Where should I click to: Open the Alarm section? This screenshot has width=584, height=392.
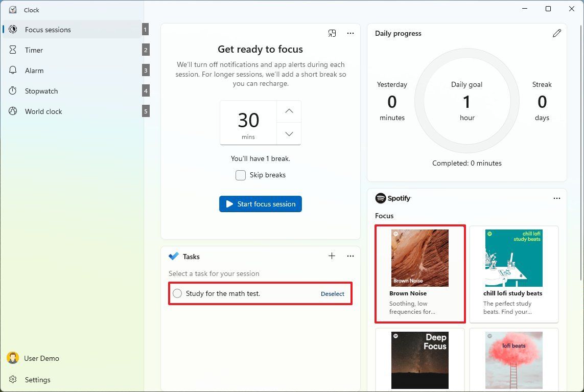(34, 71)
